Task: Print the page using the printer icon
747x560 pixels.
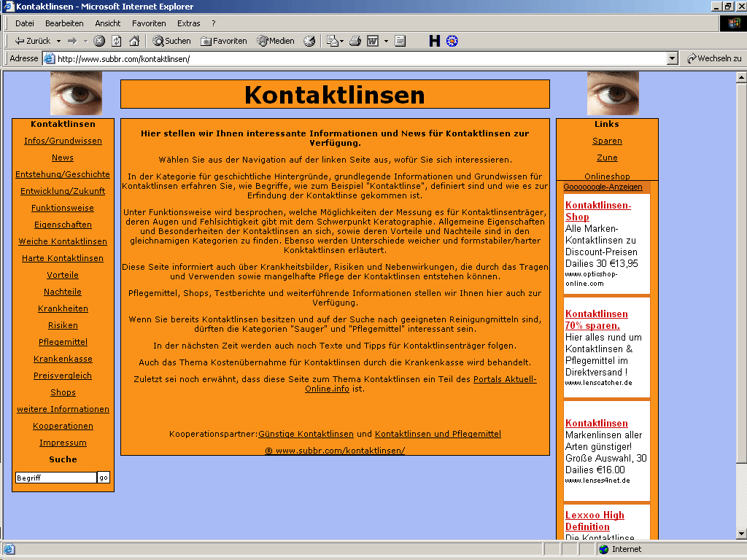Action: click(x=355, y=41)
